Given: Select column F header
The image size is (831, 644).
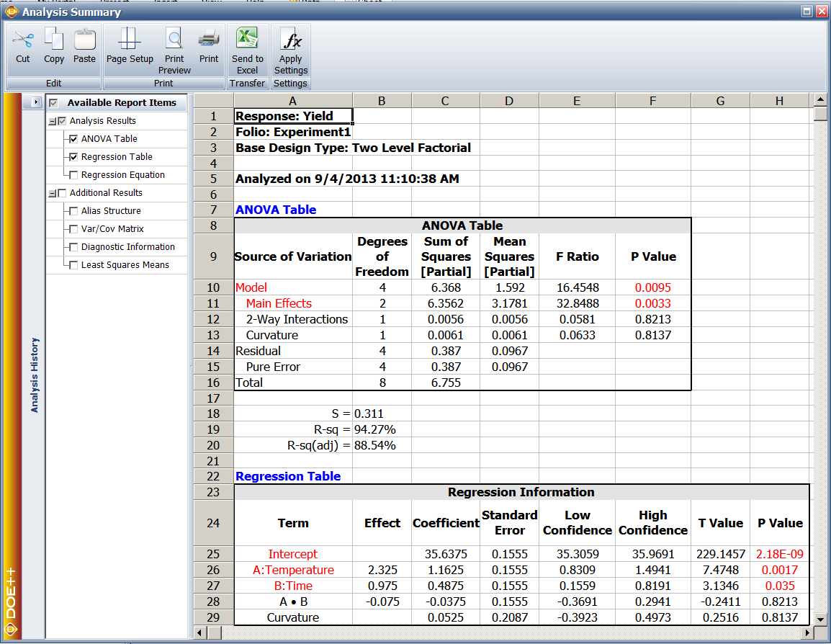Looking at the screenshot, I should coord(653,101).
